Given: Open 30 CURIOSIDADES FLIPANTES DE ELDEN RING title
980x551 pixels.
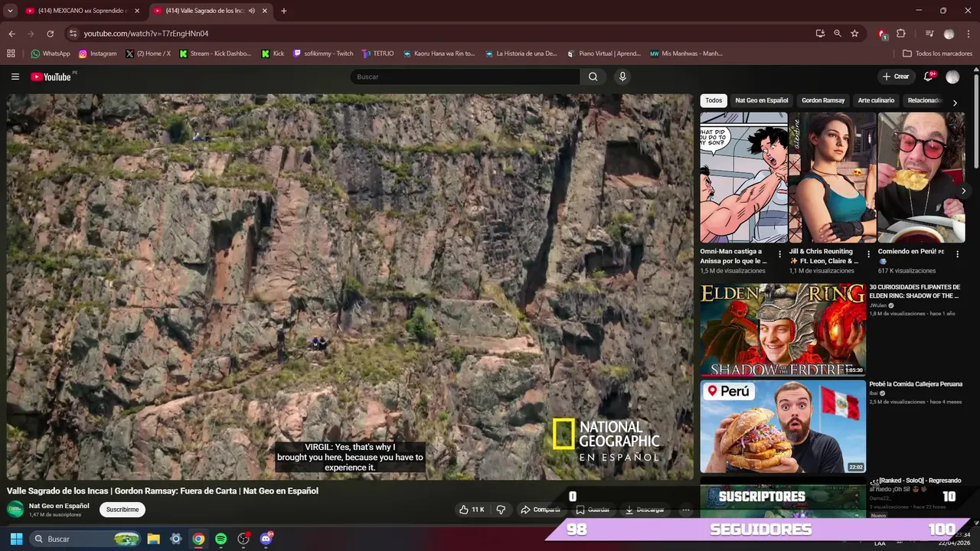Looking at the screenshot, I should tap(915, 292).
